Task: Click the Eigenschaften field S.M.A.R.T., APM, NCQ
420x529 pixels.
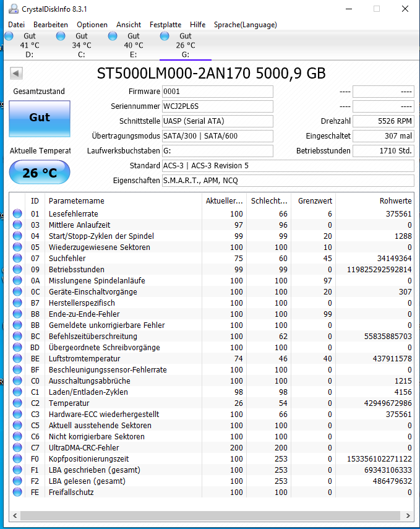Action: point(288,181)
